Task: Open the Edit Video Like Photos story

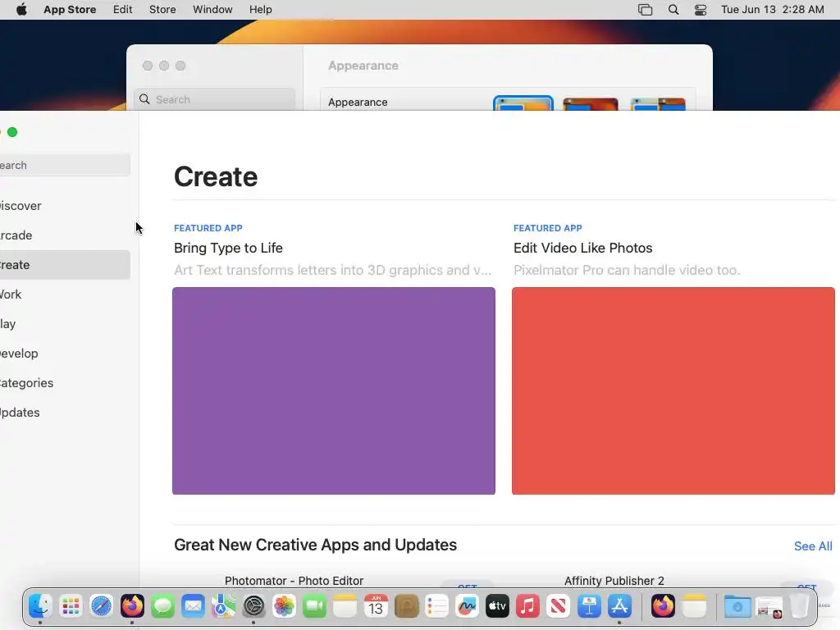Action: [x=583, y=248]
